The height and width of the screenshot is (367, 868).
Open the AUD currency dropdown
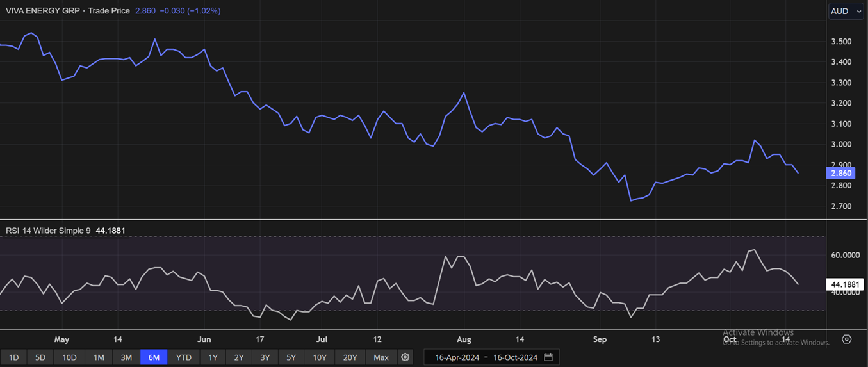click(846, 12)
